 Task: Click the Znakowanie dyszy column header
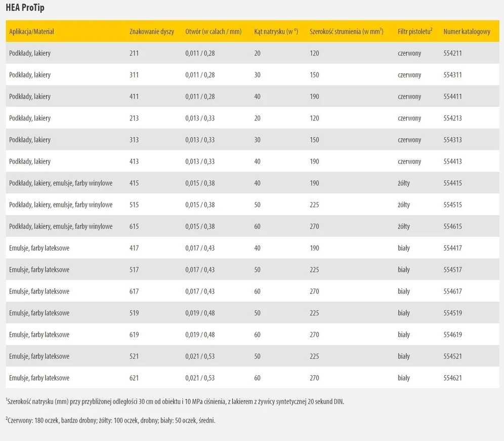click(152, 31)
